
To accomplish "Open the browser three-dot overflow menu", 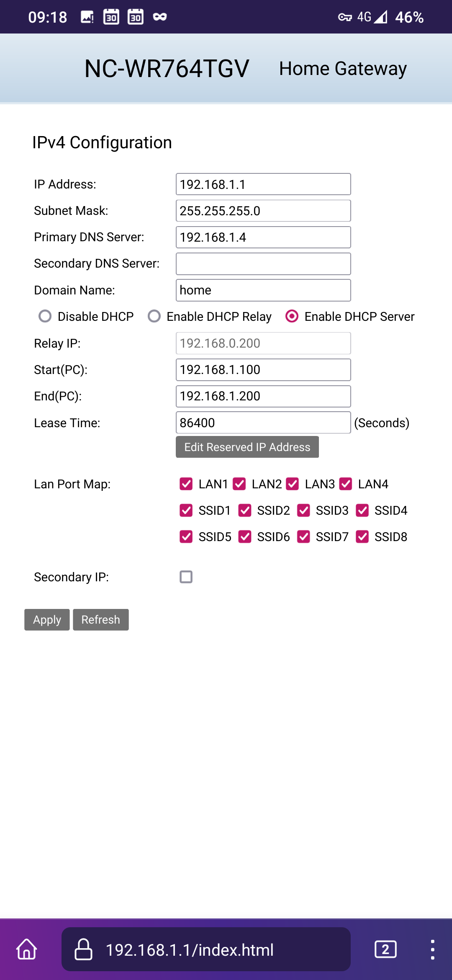I will 432,949.
